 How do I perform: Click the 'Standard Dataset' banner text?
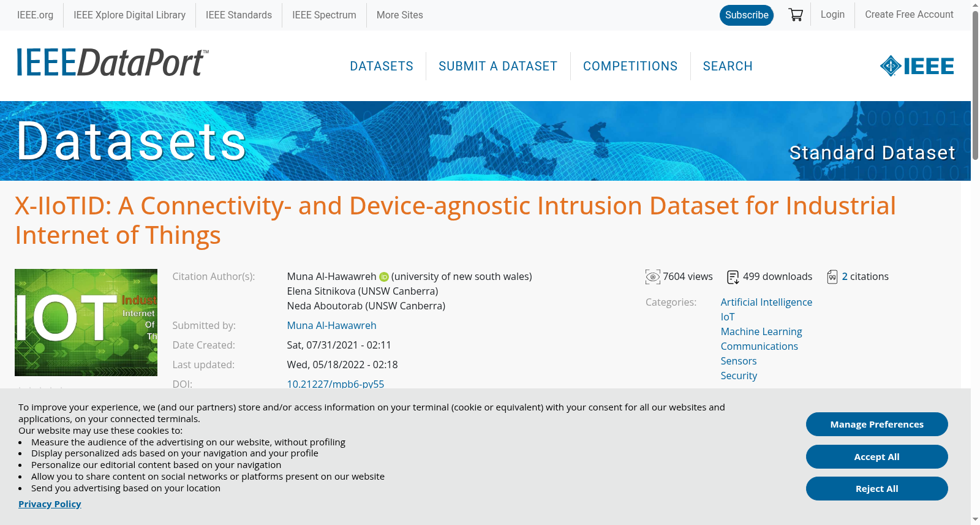click(x=872, y=153)
